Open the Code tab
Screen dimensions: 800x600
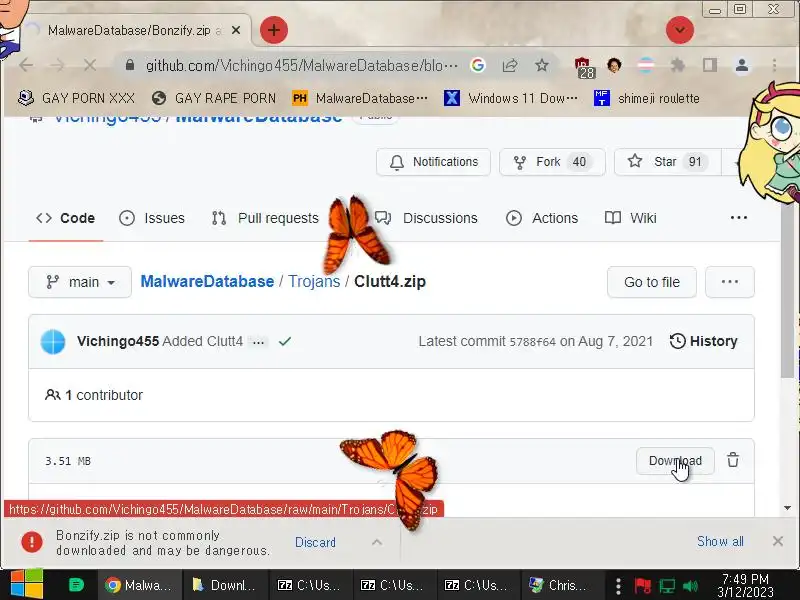coord(65,218)
